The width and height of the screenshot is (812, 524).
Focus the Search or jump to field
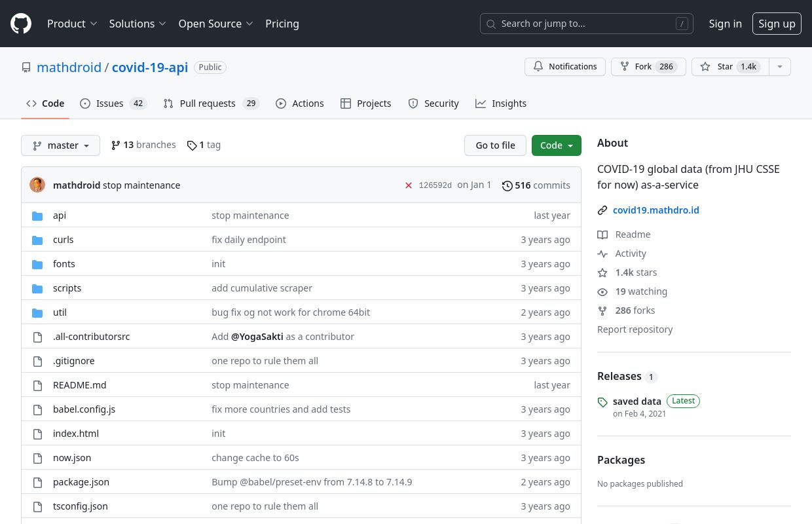[587, 24]
